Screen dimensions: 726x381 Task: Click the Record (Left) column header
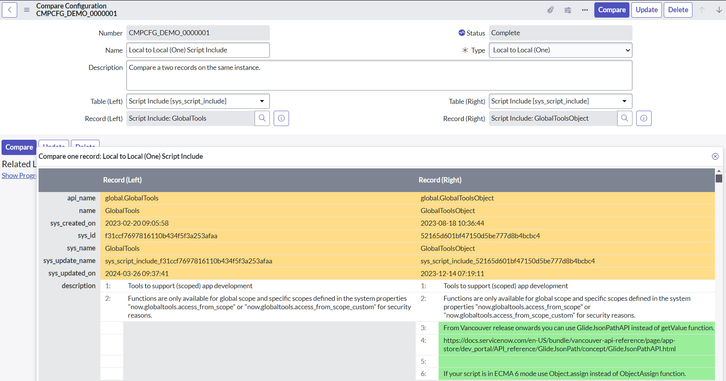122,180
